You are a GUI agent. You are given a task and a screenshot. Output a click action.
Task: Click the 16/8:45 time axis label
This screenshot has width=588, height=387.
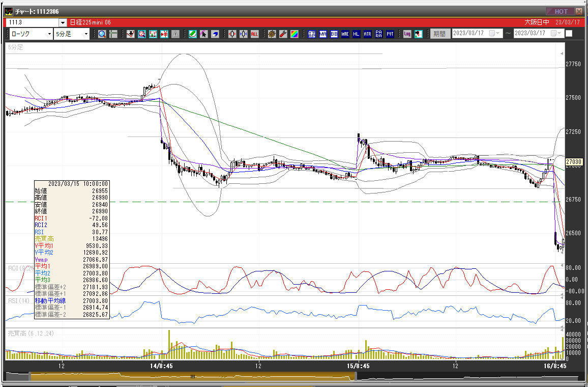[x=554, y=366]
